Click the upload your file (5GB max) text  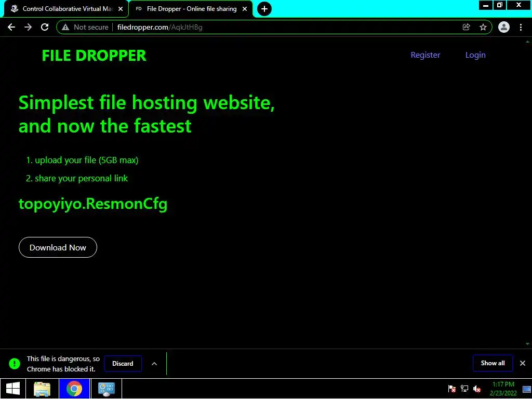(x=87, y=160)
